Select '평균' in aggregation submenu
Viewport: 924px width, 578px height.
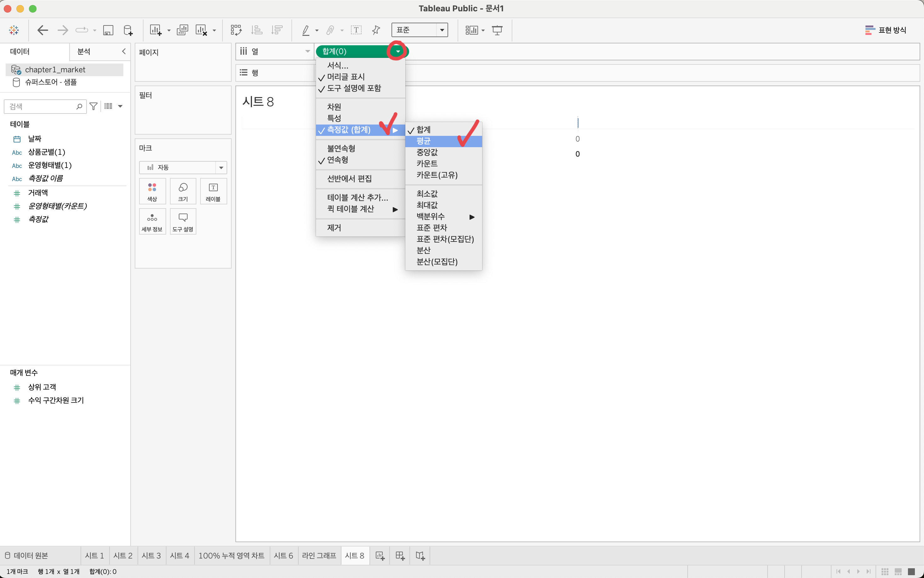[424, 141]
